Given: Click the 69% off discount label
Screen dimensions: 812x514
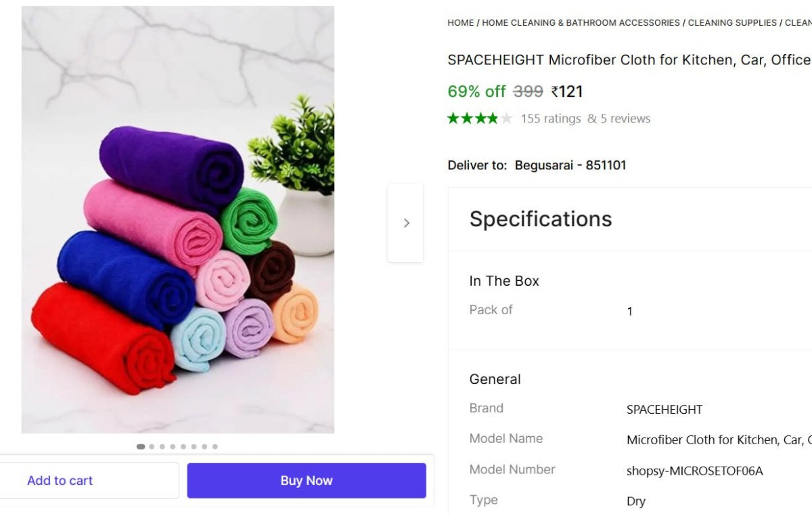Looking at the screenshot, I should coord(476,91).
